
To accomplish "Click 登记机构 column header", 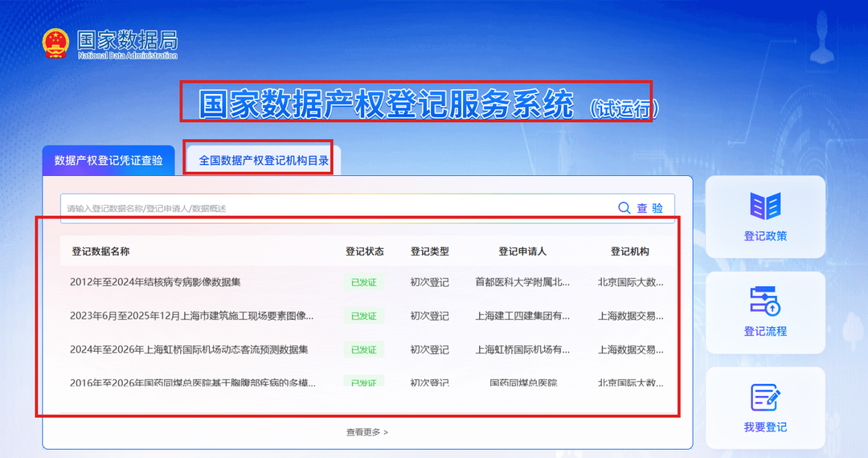I will coord(630,251).
